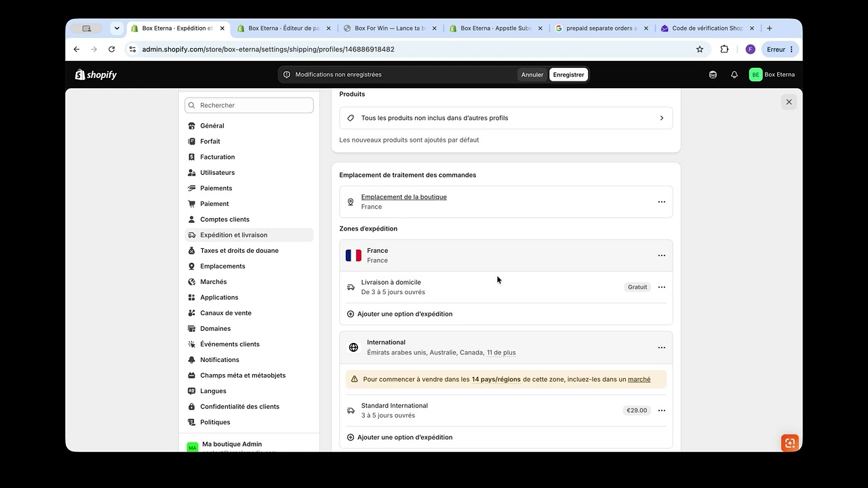The image size is (868, 488).
Task: Open options for Livraison à domicile rate
Action: [x=661, y=287]
